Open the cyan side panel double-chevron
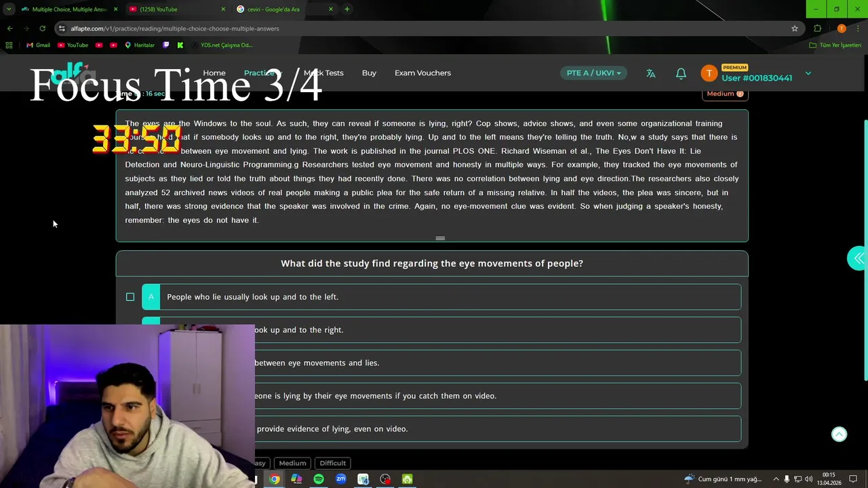Viewport: 868px width, 488px height. tap(858, 258)
